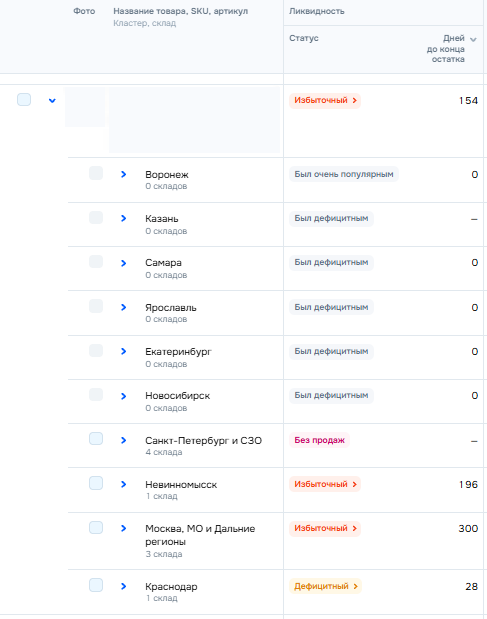Check the Краснодар cluster checkbox
The width and height of the screenshot is (487, 619).
tap(96, 585)
